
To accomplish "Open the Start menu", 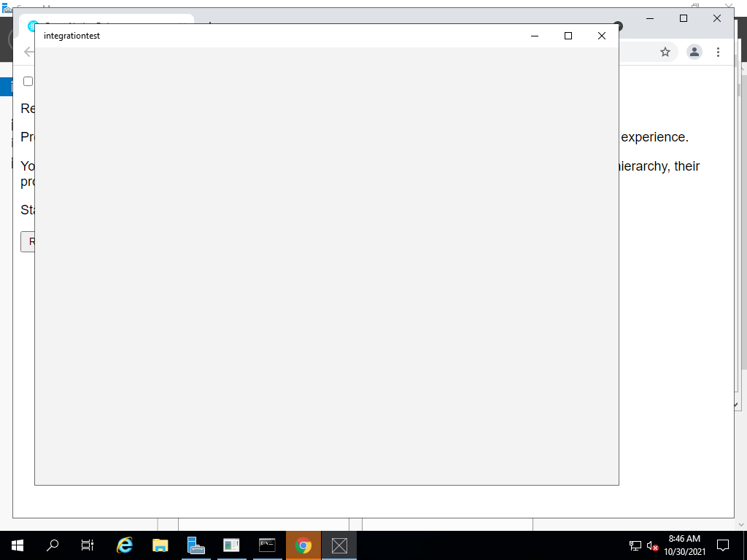I will [17, 545].
